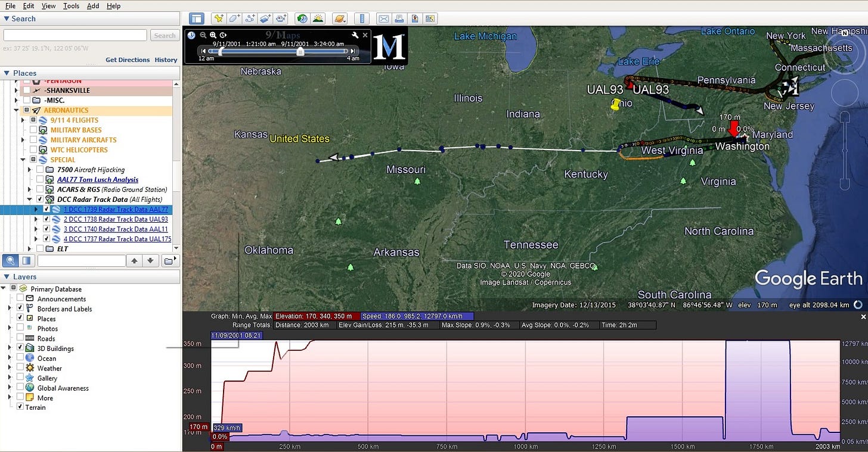Click the Get Directions link
The height and width of the screenshot is (452, 868).
click(128, 60)
